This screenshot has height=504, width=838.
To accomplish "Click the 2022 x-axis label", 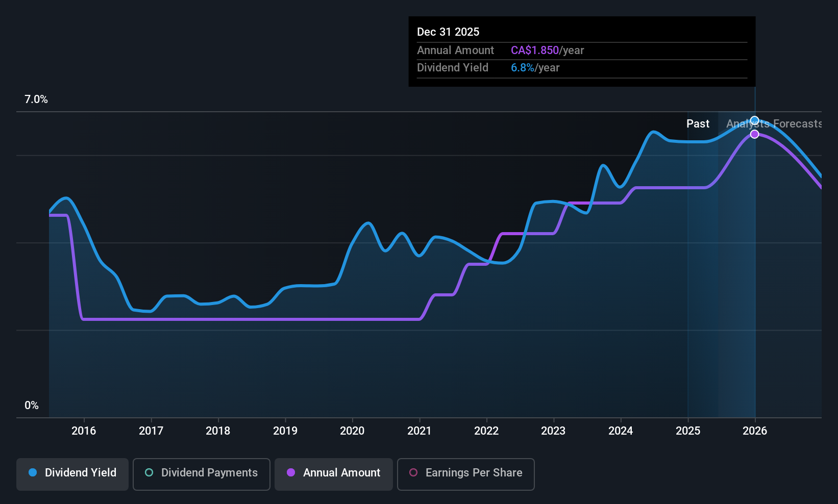I will (x=486, y=431).
